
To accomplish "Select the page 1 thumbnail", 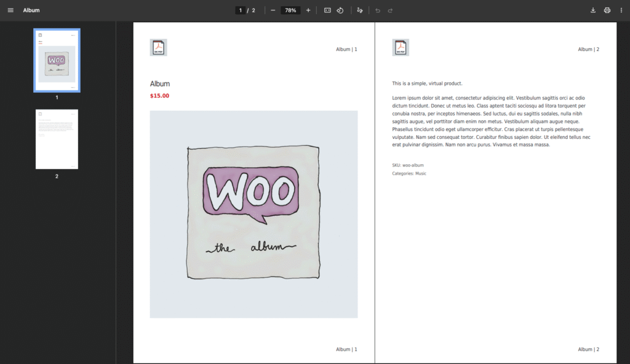I will [57, 60].
